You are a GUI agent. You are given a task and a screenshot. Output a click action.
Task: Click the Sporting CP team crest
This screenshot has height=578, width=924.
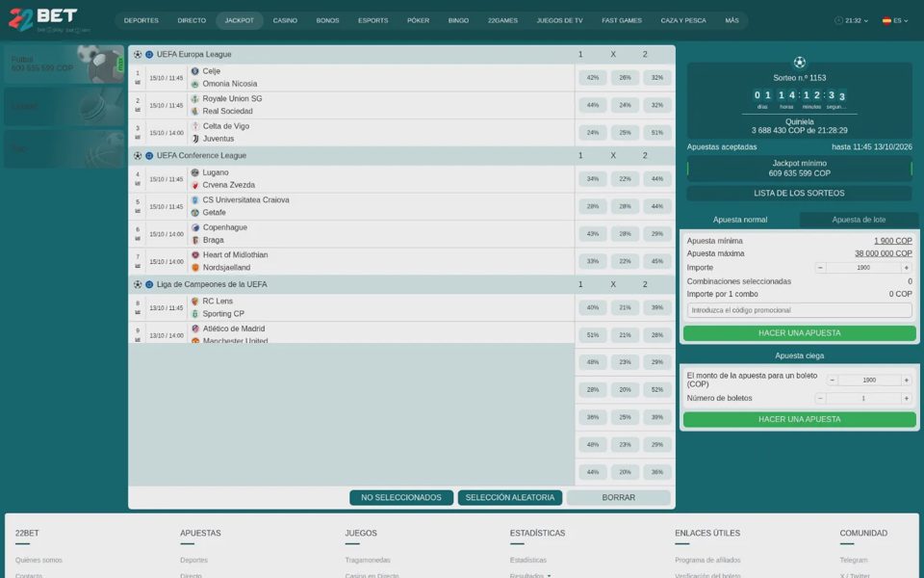195,314
